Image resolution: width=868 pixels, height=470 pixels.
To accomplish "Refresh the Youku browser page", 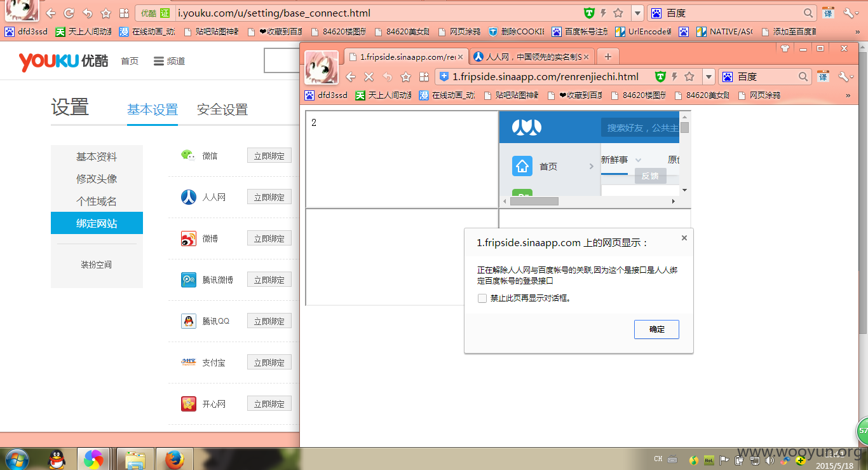I will (69, 13).
